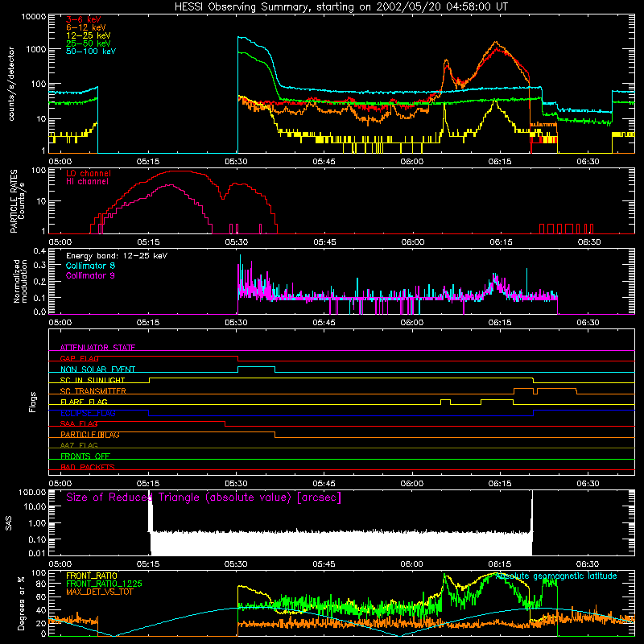Click the 100.00 tick on SAS axis
This screenshot has height=644, width=644.
(x=32, y=492)
